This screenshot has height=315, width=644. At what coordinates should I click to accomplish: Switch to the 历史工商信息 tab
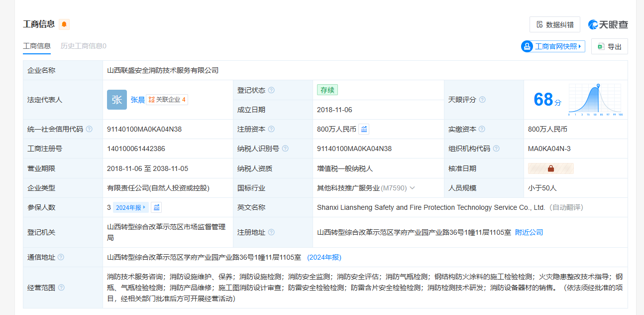[83, 46]
